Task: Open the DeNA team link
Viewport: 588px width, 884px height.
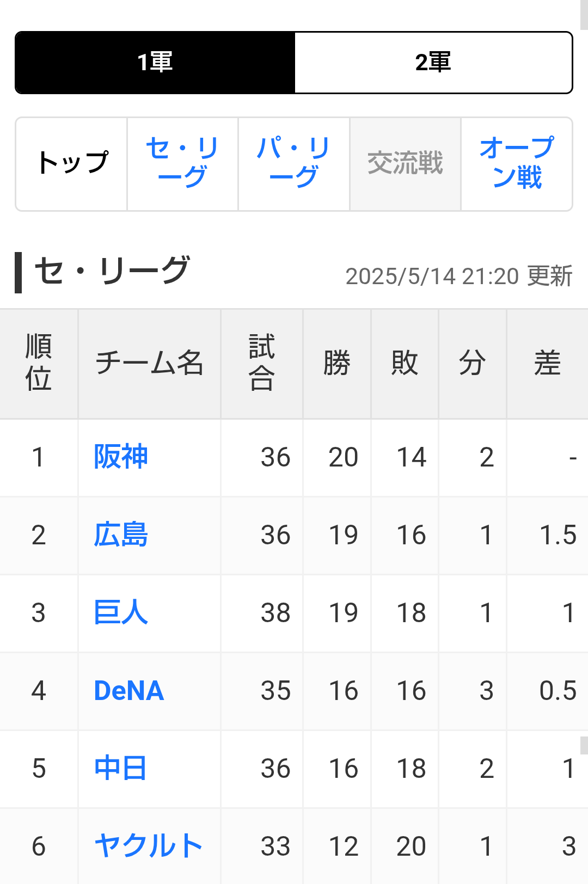Action: coord(129,690)
